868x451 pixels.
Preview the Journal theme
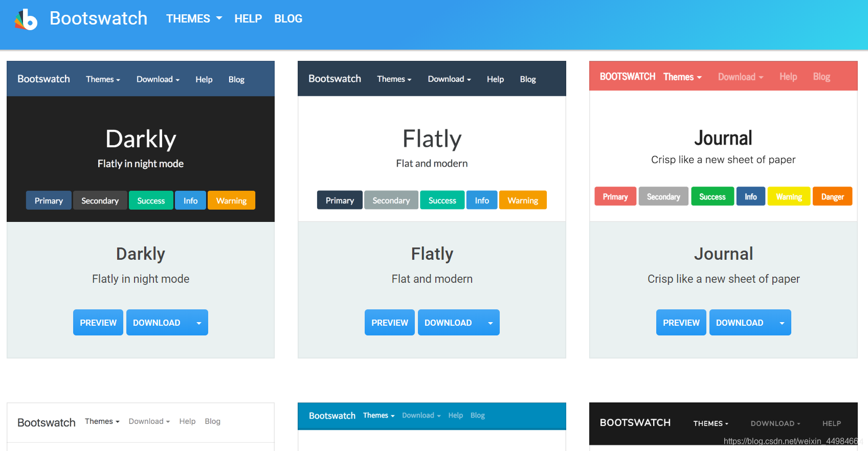[x=681, y=323]
